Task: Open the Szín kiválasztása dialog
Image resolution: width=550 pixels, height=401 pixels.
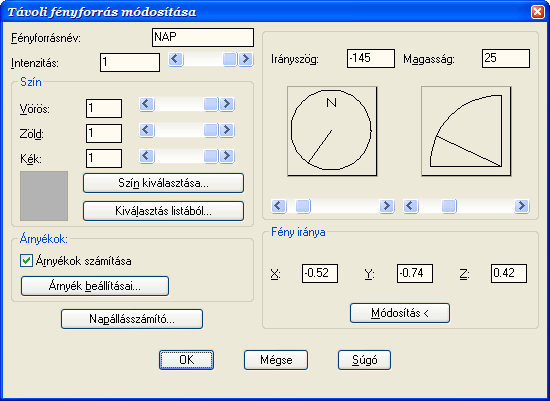Action: point(163,183)
